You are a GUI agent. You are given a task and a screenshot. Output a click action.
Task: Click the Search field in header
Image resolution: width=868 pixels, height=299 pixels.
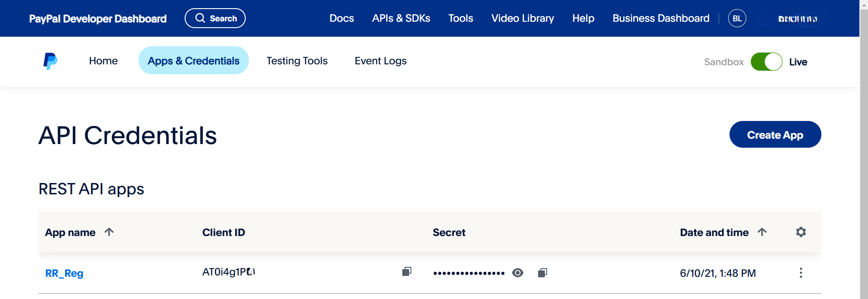[215, 19]
